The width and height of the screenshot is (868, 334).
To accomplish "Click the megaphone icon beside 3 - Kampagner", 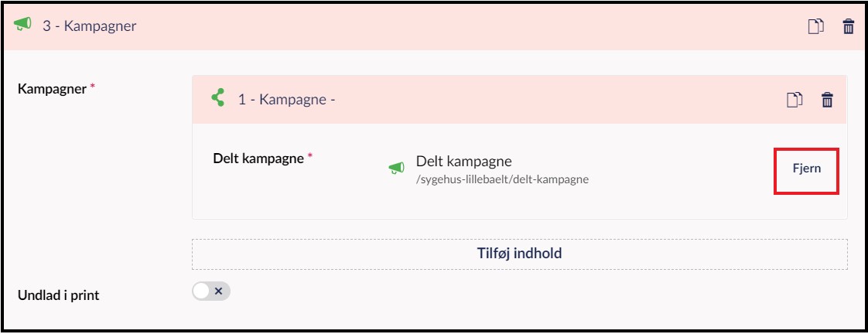I will click(22, 26).
